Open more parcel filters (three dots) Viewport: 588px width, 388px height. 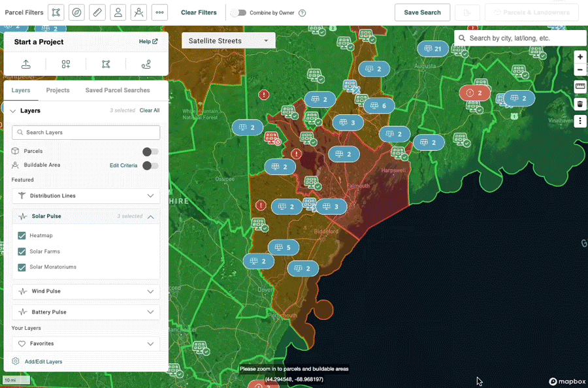click(x=160, y=12)
